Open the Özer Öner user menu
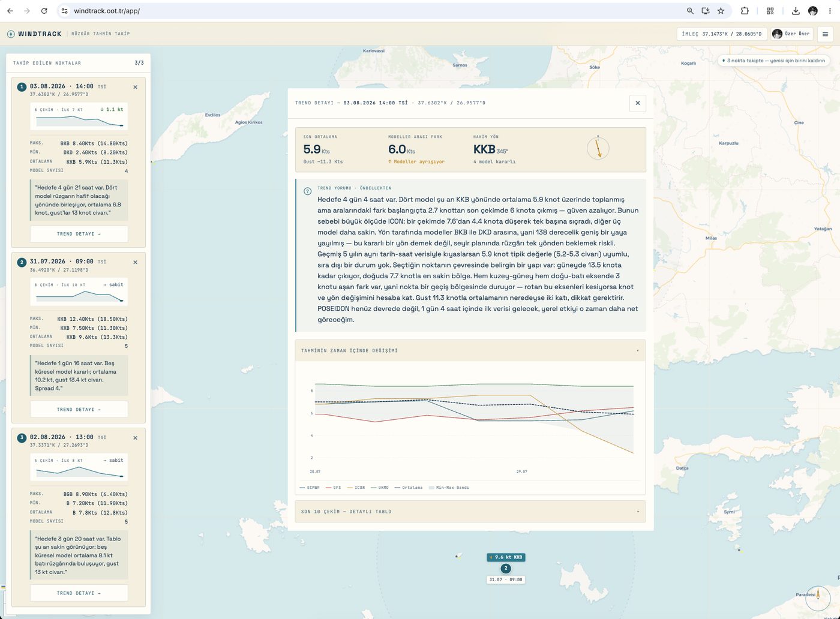 coord(791,34)
